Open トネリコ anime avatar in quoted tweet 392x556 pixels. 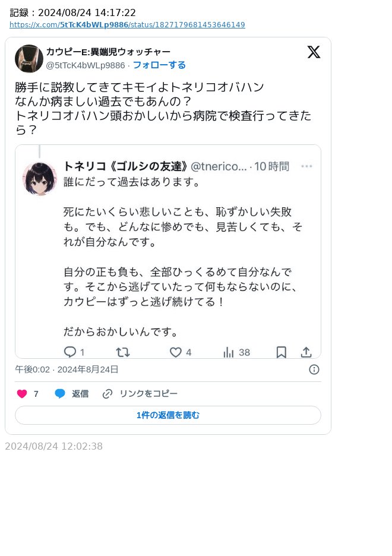[x=40, y=179]
